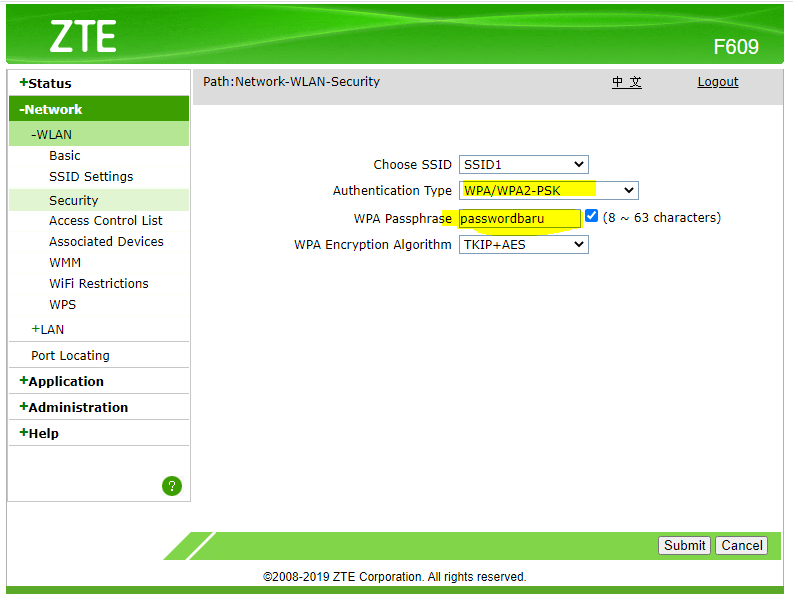Open the Choose SSID dropdown
The width and height of the screenshot is (793, 604).
pos(523,164)
